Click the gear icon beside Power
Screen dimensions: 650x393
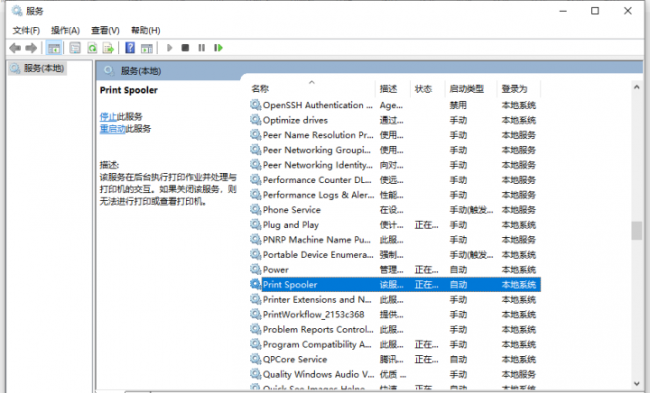coord(255,269)
